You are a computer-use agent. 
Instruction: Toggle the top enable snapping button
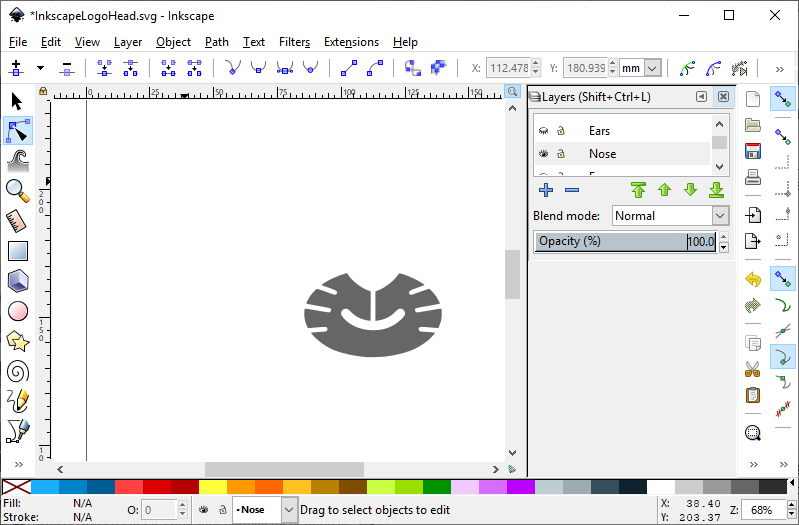coord(783,99)
